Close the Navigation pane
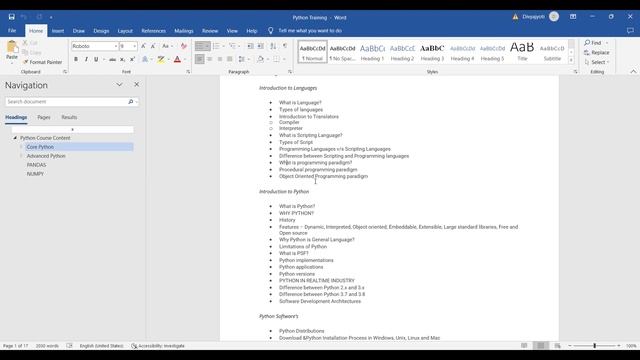This screenshot has width=640, height=360. (137, 84)
